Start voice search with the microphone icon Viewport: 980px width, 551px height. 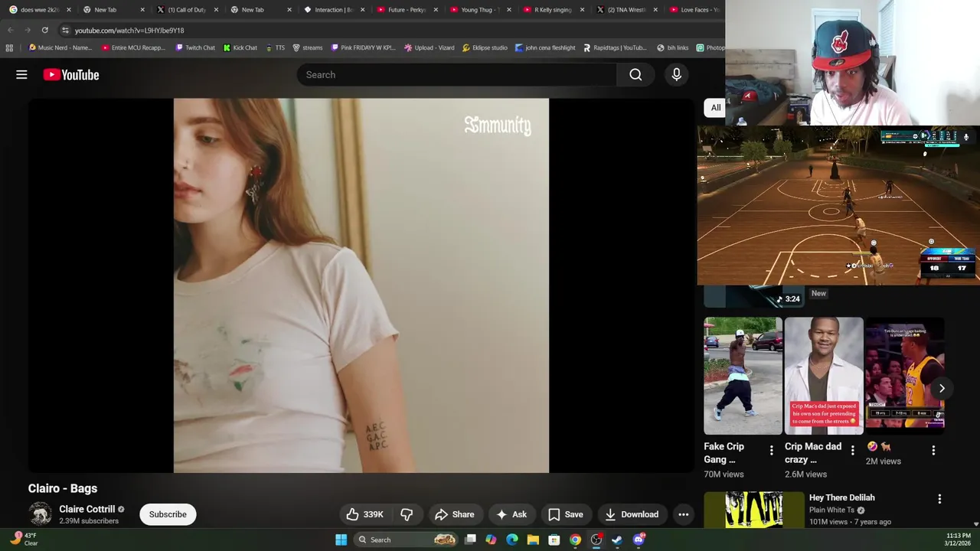click(x=676, y=74)
